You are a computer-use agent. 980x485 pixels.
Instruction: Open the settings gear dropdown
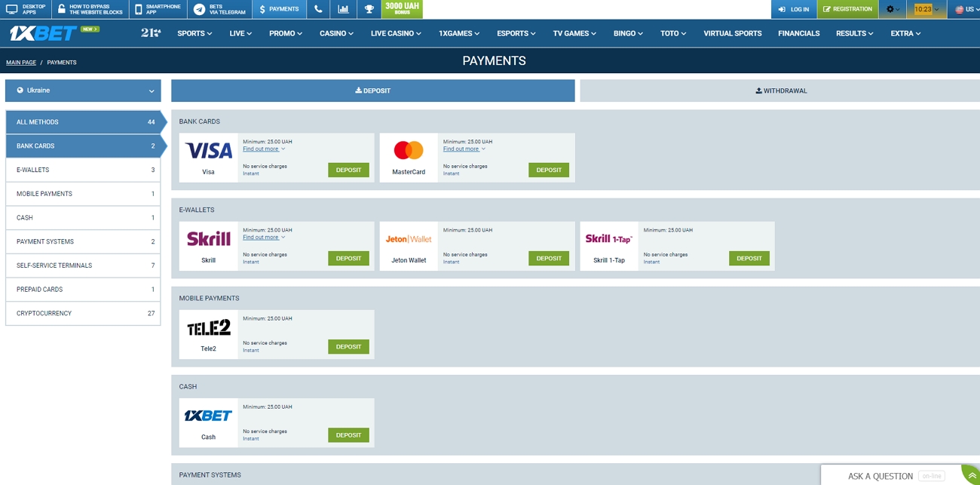pyautogui.click(x=893, y=9)
